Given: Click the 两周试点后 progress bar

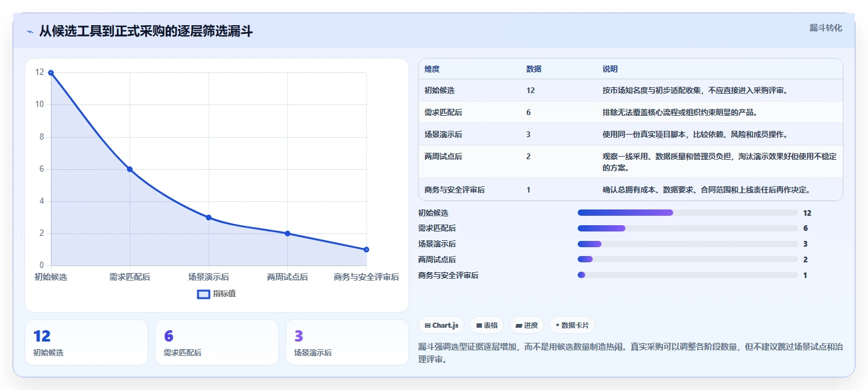Looking at the screenshot, I should (688, 259).
